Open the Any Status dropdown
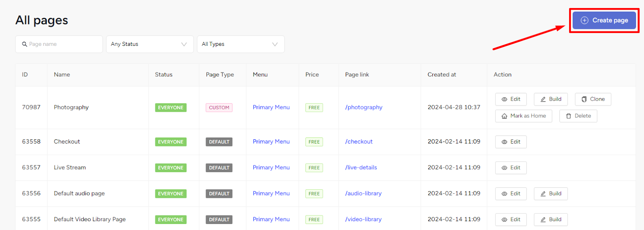The height and width of the screenshot is (230, 644). 150,44
